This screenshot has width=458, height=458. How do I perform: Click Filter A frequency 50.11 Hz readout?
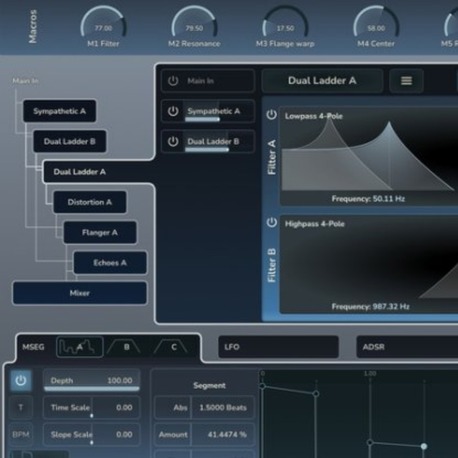[368, 199]
